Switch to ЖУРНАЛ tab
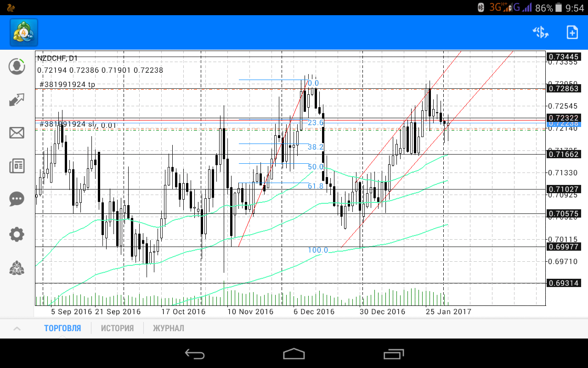 [x=169, y=328]
